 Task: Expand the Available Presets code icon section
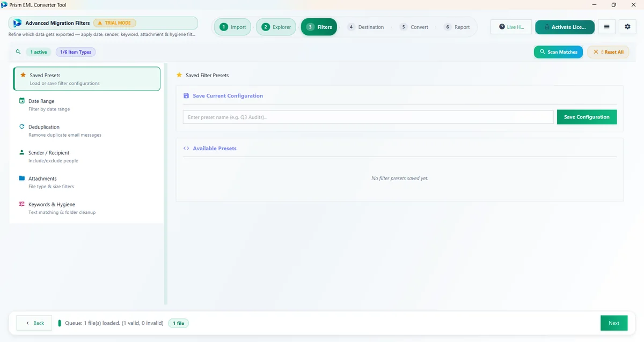pos(186,148)
